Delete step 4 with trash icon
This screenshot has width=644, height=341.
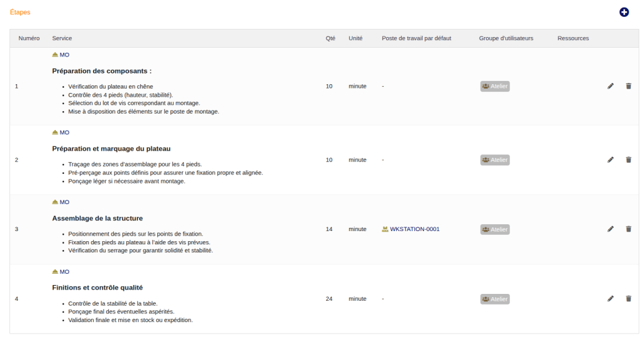(x=628, y=299)
